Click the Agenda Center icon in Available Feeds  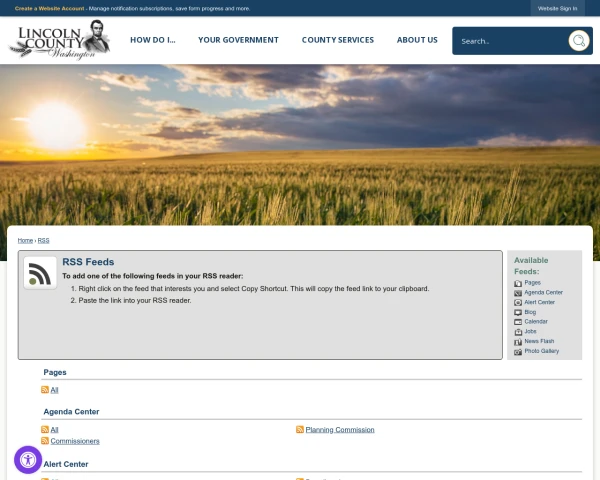coord(518,293)
